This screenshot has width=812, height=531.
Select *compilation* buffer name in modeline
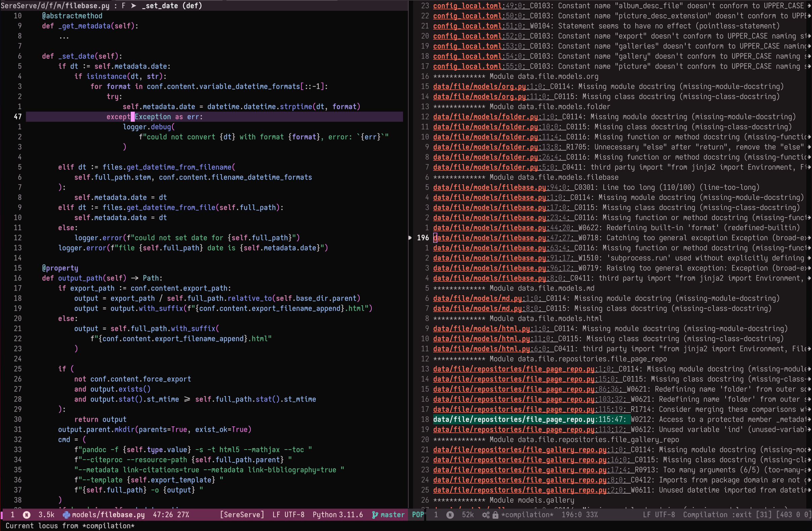(x=527, y=515)
